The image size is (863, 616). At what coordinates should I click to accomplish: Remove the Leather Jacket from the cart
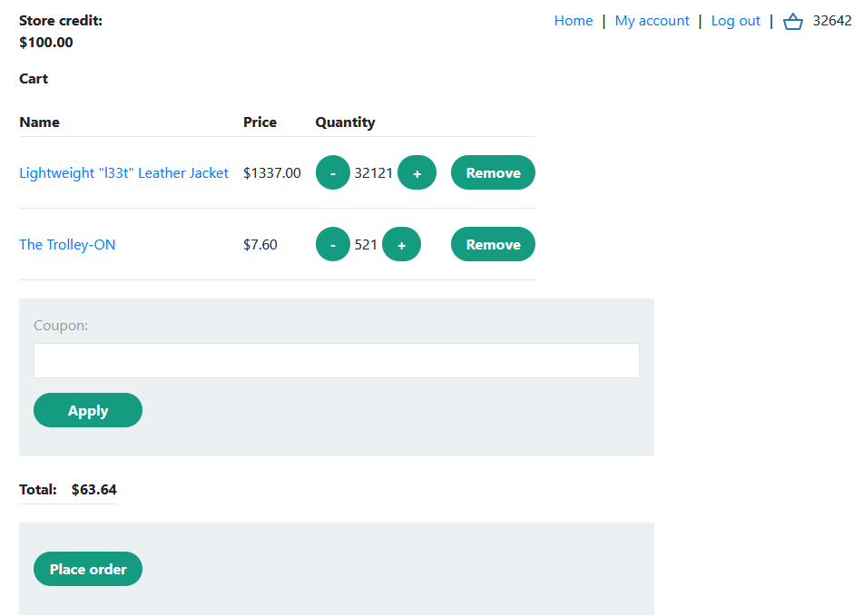493,173
